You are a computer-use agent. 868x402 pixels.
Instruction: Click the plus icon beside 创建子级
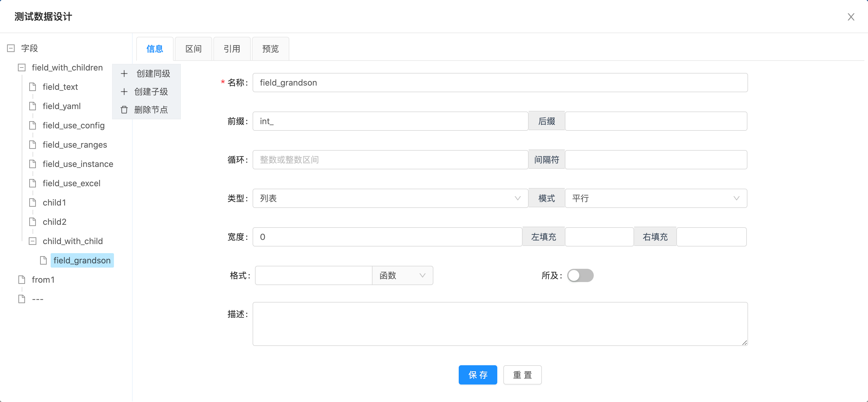coord(124,92)
